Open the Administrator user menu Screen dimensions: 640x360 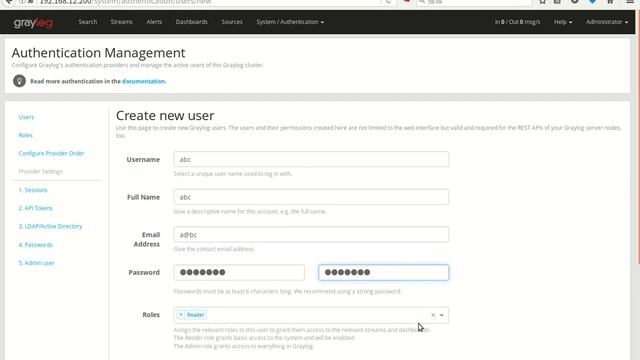pyautogui.click(x=607, y=22)
